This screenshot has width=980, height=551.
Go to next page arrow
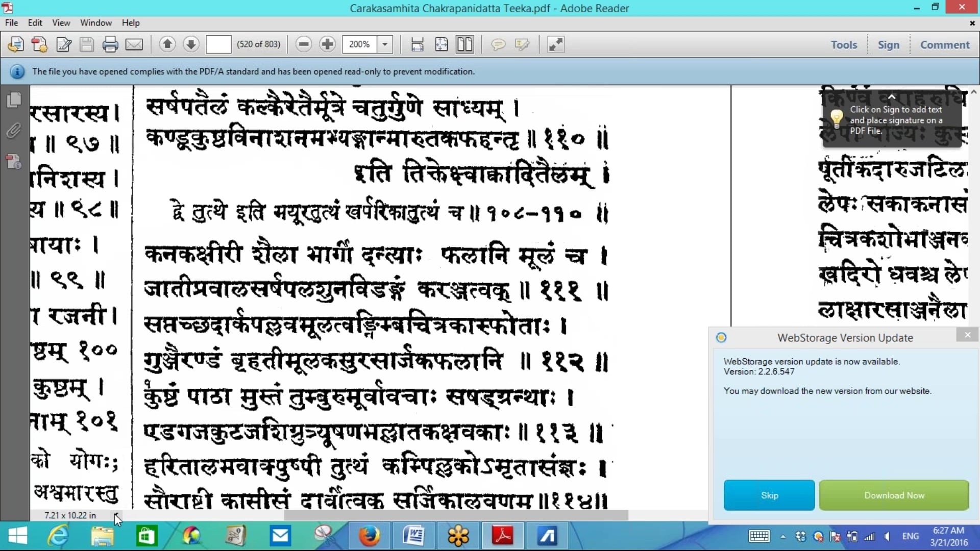[x=191, y=44]
